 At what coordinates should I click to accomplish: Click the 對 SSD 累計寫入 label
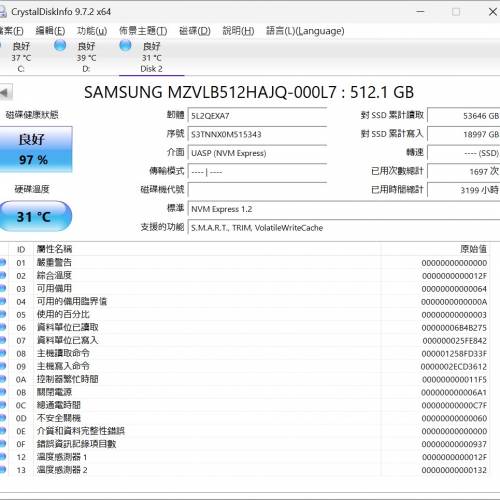click(x=392, y=134)
